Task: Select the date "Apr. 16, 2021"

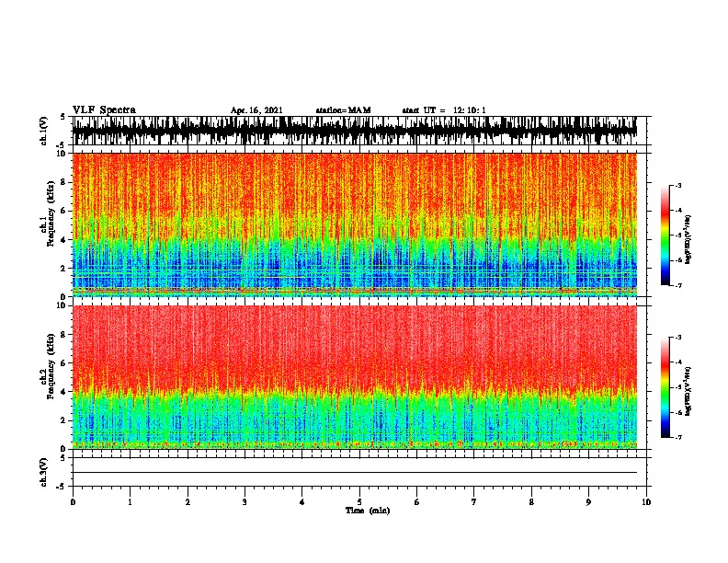Action: (256, 110)
